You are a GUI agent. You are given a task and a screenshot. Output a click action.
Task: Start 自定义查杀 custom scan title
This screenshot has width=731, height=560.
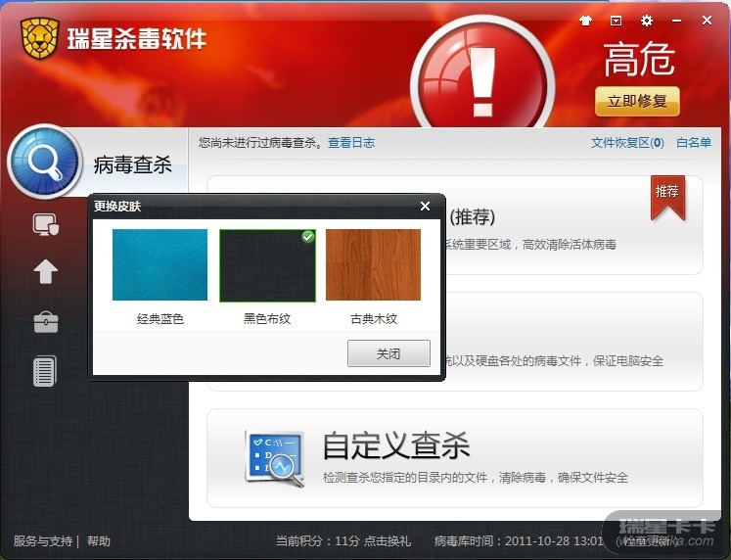pos(395,445)
